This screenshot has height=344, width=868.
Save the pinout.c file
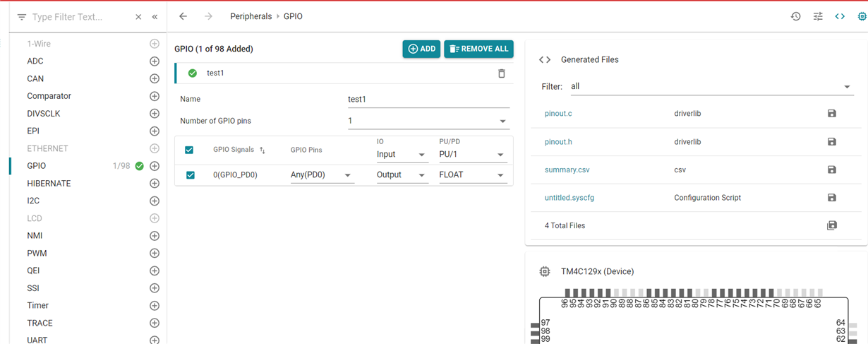(832, 113)
